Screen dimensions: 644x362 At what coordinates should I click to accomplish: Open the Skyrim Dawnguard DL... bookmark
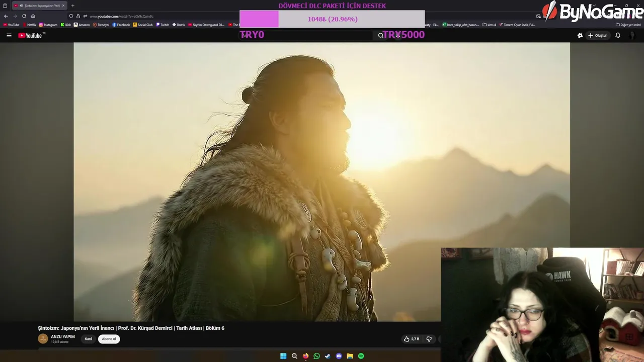click(x=206, y=25)
